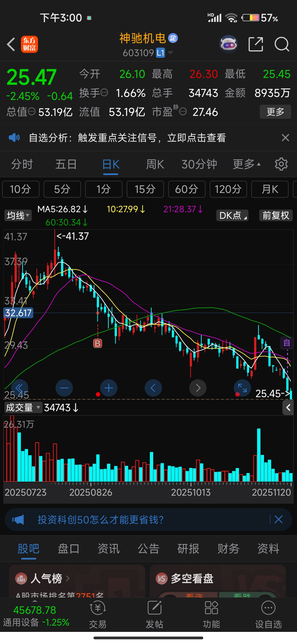This screenshot has width=297, height=644.
Task: Dismiss the 自选分析 notification banner
Action: coord(285,137)
